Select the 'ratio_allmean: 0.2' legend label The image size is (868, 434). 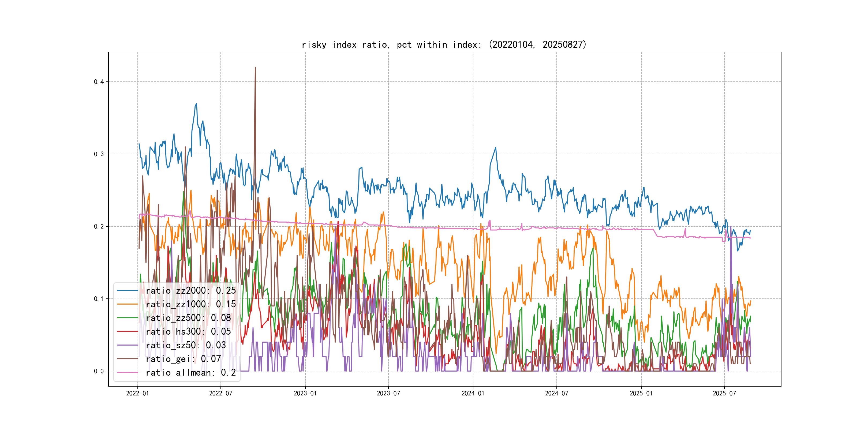[x=191, y=373]
